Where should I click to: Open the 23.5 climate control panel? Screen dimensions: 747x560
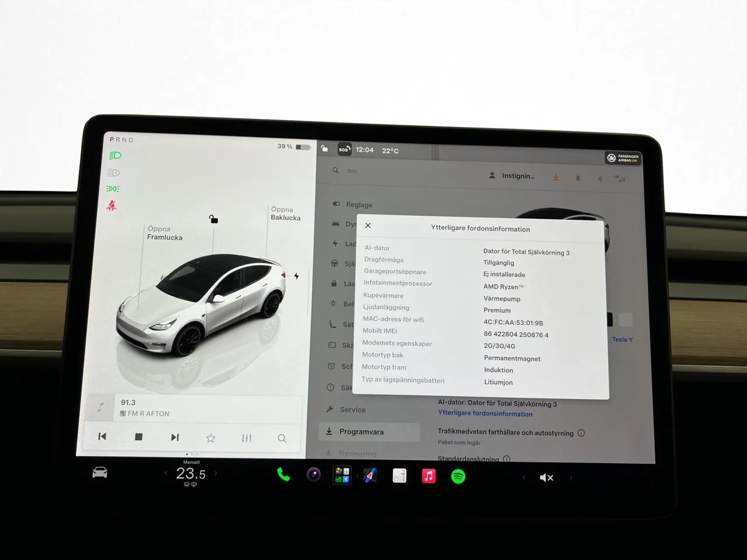191,474
